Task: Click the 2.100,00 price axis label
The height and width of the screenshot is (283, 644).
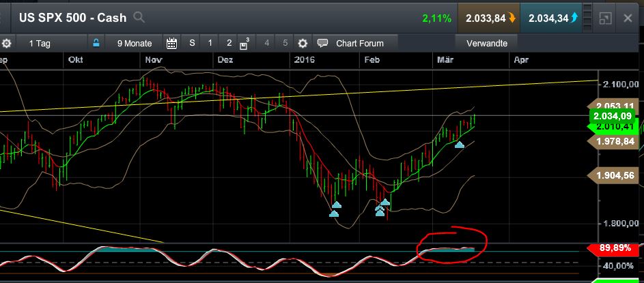Action: [x=621, y=85]
